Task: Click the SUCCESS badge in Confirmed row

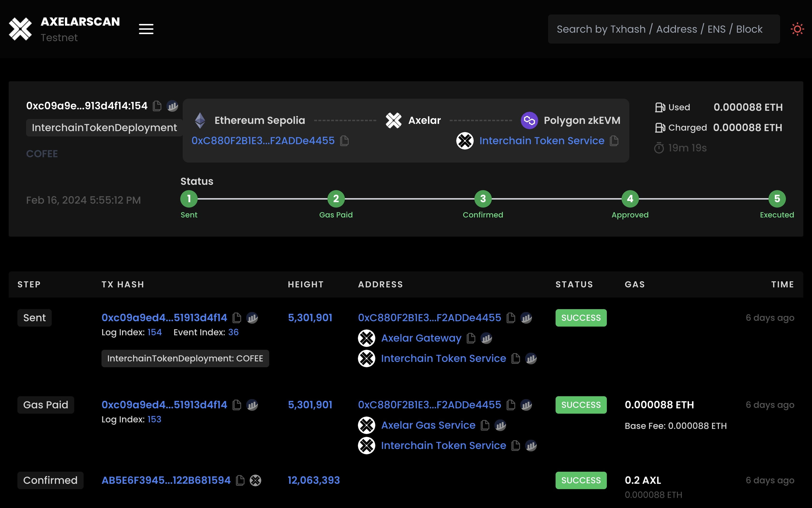Action: point(581,480)
